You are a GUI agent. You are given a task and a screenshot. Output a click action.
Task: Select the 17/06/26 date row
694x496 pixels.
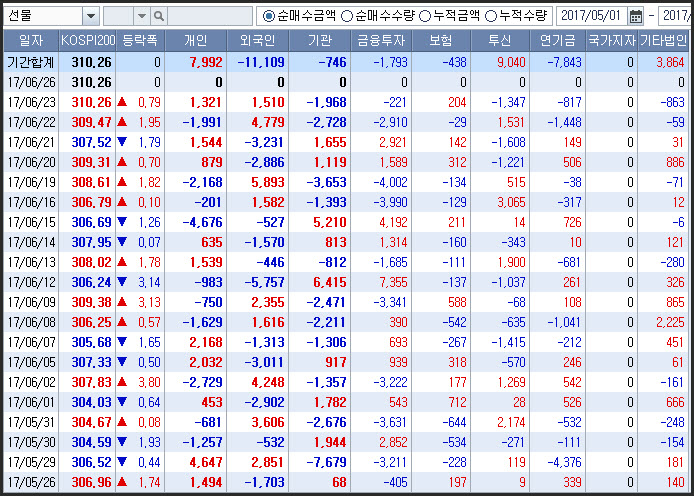click(x=346, y=82)
